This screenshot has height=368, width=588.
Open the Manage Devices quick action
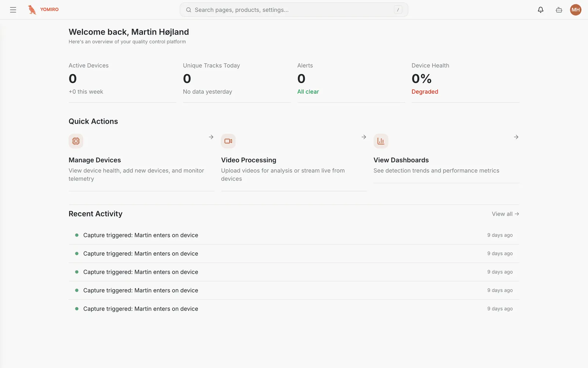pyautogui.click(x=141, y=162)
